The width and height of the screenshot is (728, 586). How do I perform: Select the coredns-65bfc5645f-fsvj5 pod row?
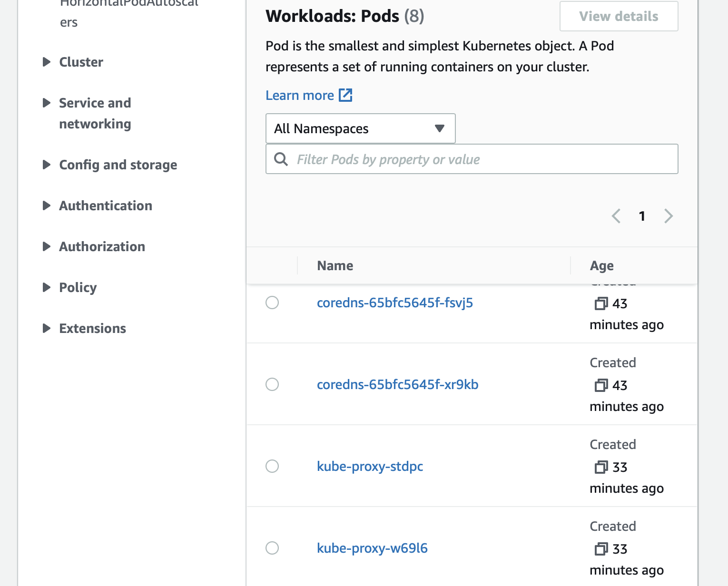[272, 303]
